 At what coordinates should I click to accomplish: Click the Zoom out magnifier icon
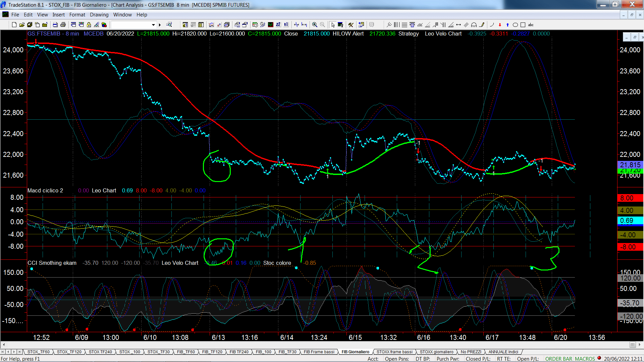[x=322, y=25]
